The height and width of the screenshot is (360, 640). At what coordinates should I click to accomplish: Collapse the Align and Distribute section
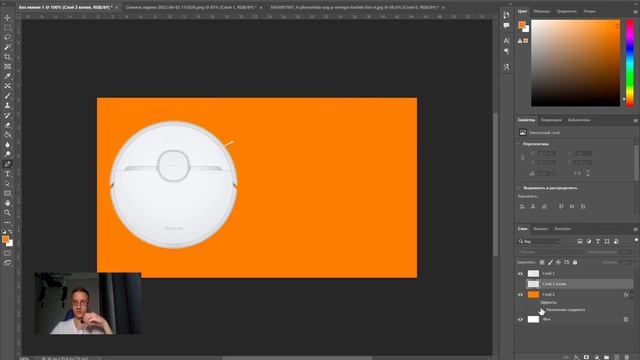(519, 188)
